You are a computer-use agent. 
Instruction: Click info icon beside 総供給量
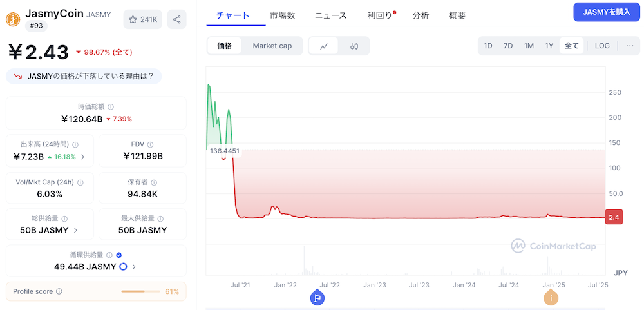coord(64,218)
